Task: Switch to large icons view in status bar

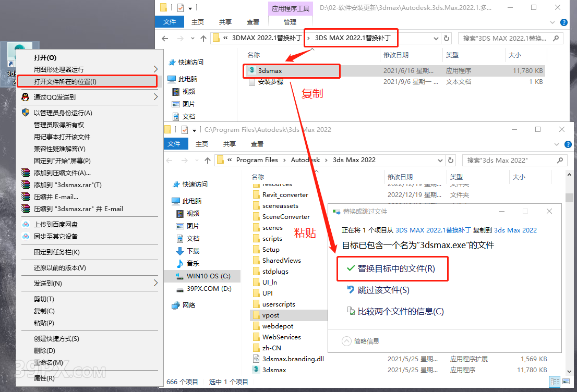Action: pyautogui.click(x=566, y=382)
